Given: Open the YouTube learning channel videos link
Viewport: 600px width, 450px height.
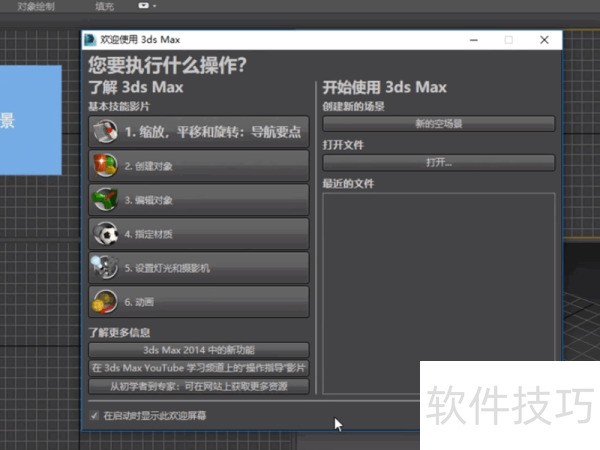Looking at the screenshot, I should 199,368.
